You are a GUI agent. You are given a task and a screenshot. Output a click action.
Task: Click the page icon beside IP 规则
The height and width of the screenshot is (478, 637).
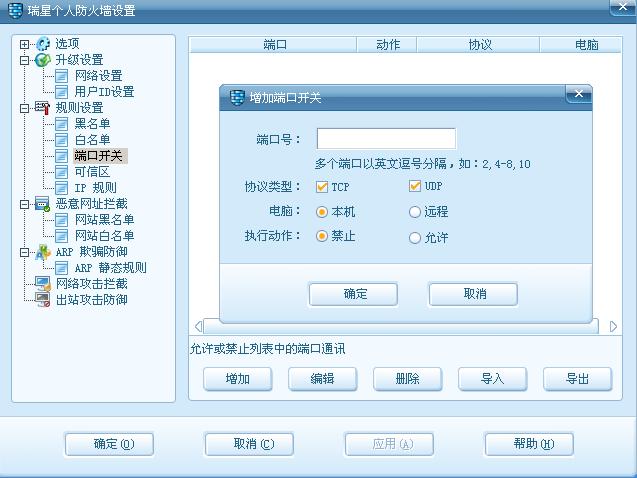(61, 188)
